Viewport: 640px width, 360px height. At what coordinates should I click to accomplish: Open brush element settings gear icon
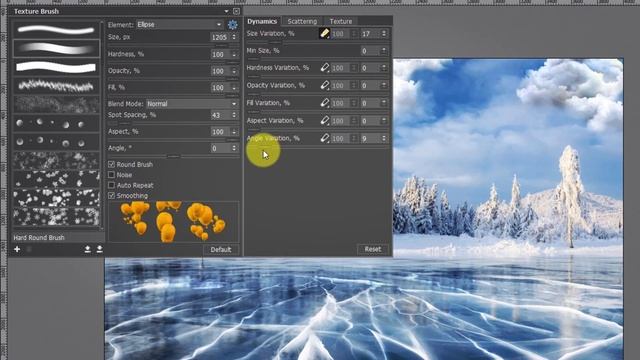233,25
